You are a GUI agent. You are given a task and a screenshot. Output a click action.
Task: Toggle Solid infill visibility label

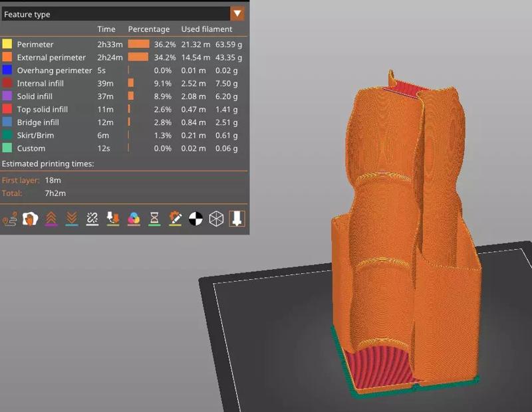click(x=35, y=96)
